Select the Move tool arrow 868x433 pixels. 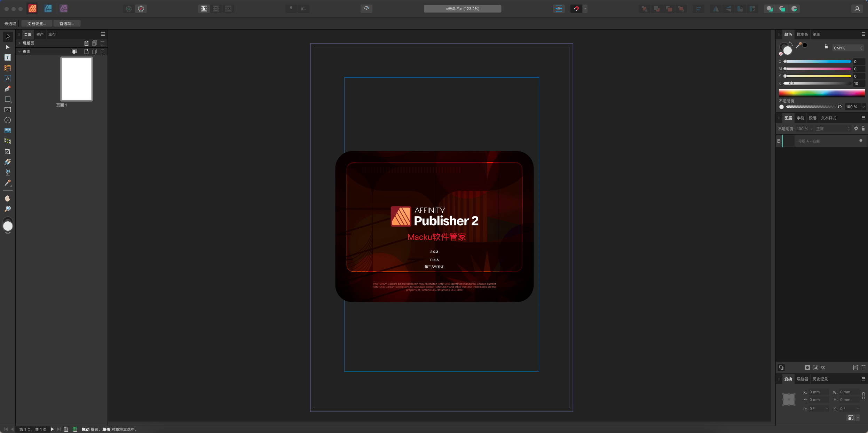[x=8, y=37]
